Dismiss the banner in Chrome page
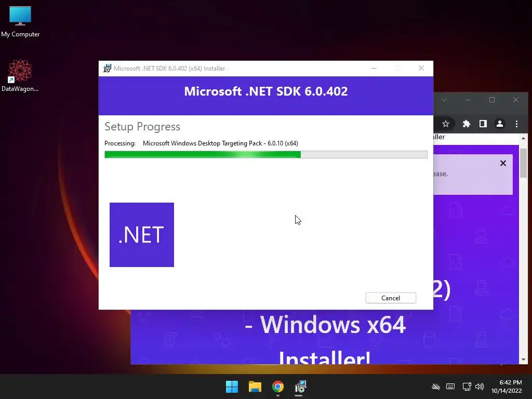The height and width of the screenshot is (399, 532). tap(503, 163)
